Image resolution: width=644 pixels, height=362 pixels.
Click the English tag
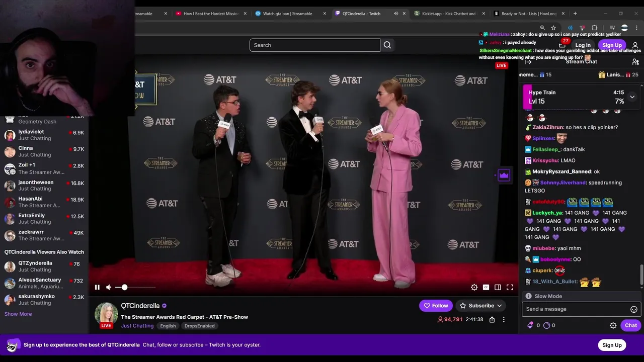(x=168, y=326)
